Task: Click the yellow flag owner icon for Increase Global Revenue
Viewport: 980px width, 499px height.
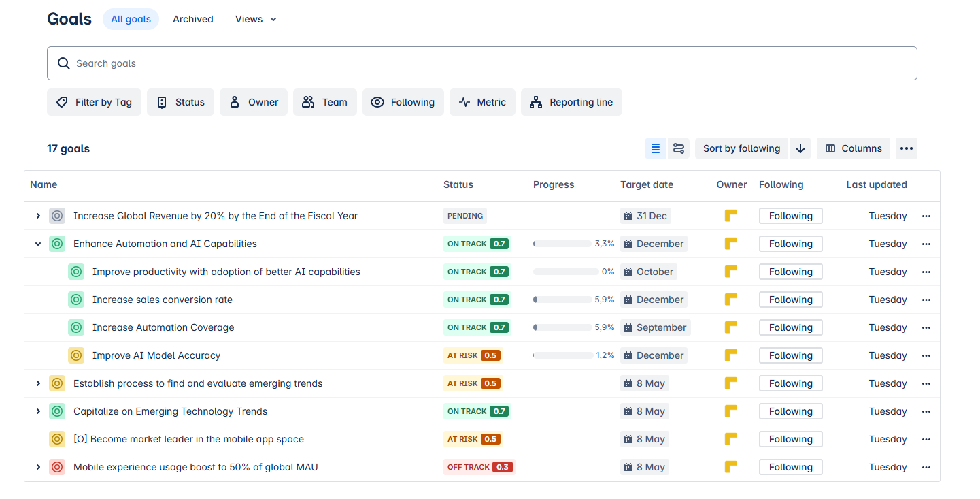Action: coord(730,215)
